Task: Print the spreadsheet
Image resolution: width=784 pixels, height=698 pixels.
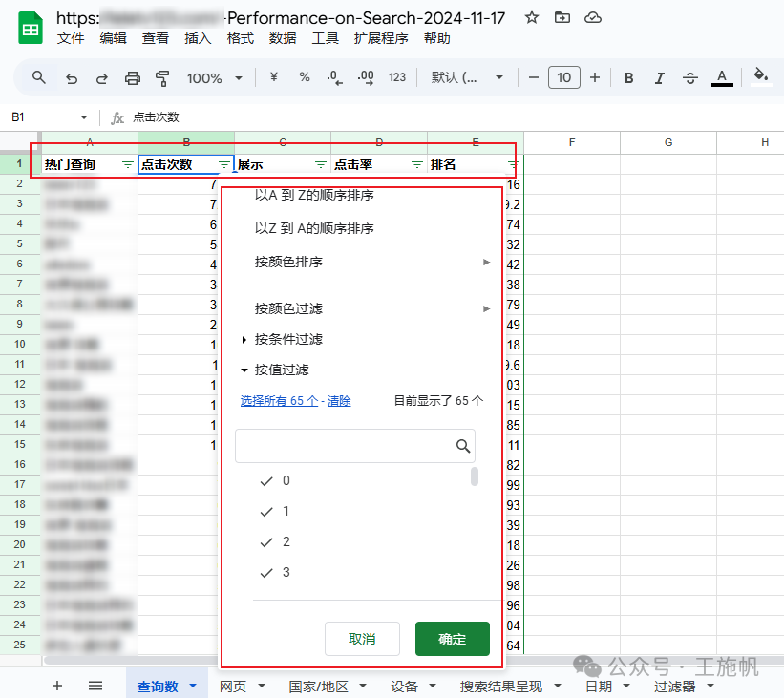Action: point(132,78)
